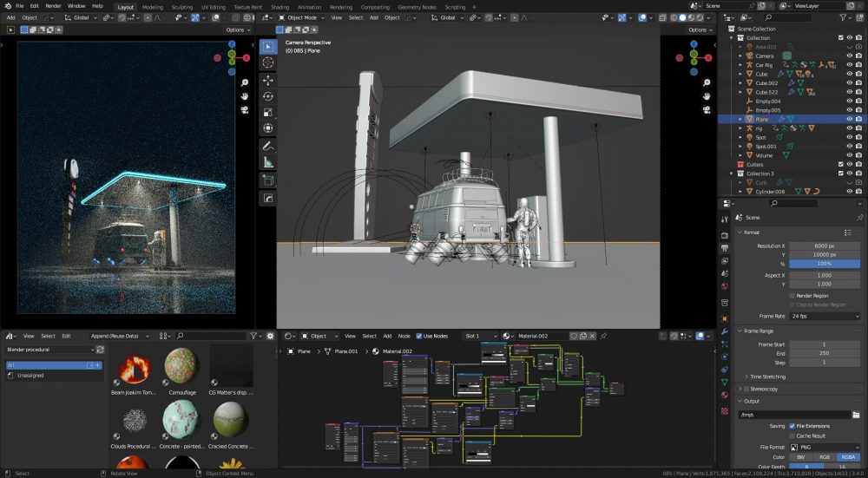Enable the Cache Result checkbox
The image size is (868, 478).
(792, 436)
